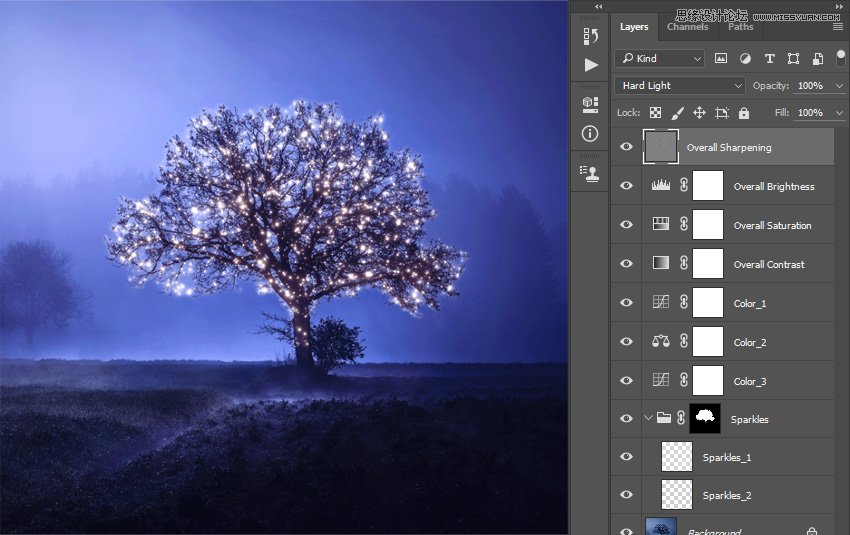This screenshot has height=535, width=850.
Task: Lock position move icon
Action: click(x=699, y=113)
